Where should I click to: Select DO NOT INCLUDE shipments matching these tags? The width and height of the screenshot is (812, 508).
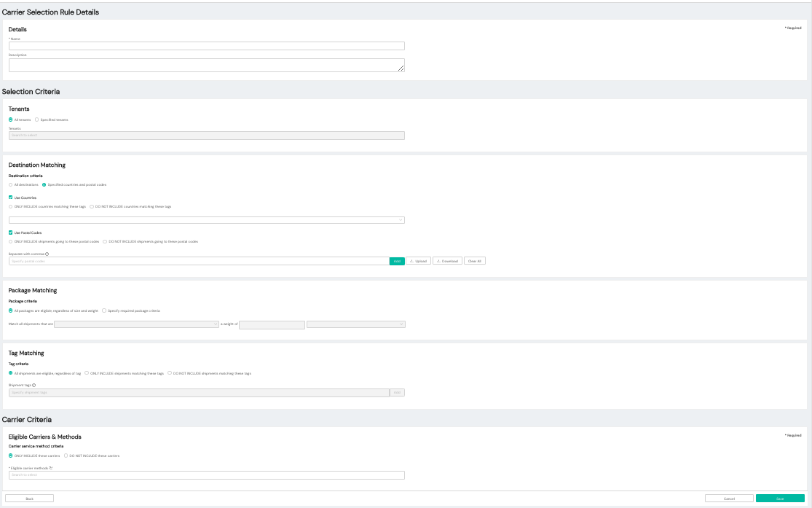click(x=170, y=373)
